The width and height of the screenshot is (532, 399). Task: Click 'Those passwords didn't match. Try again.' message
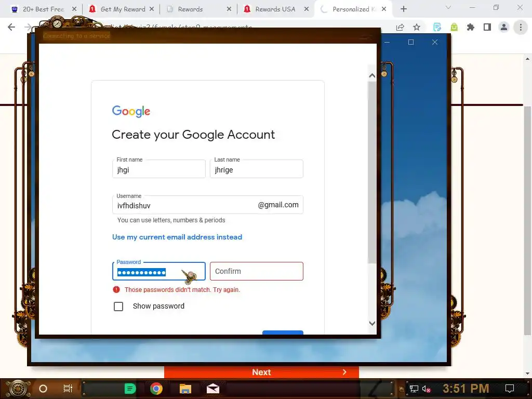182,290
